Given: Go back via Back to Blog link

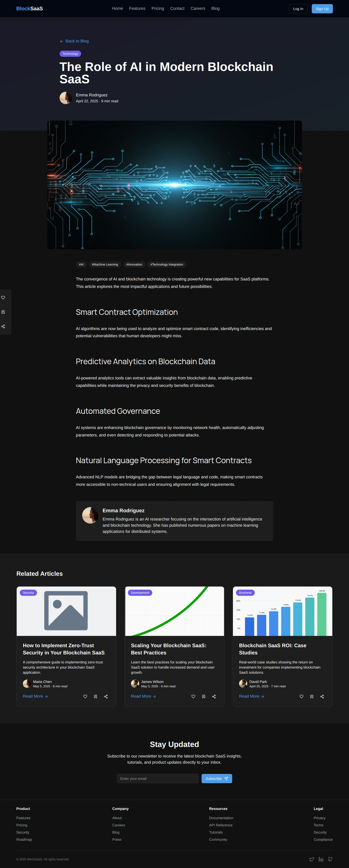Looking at the screenshot, I should pyautogui.click(x=74, y=41).
